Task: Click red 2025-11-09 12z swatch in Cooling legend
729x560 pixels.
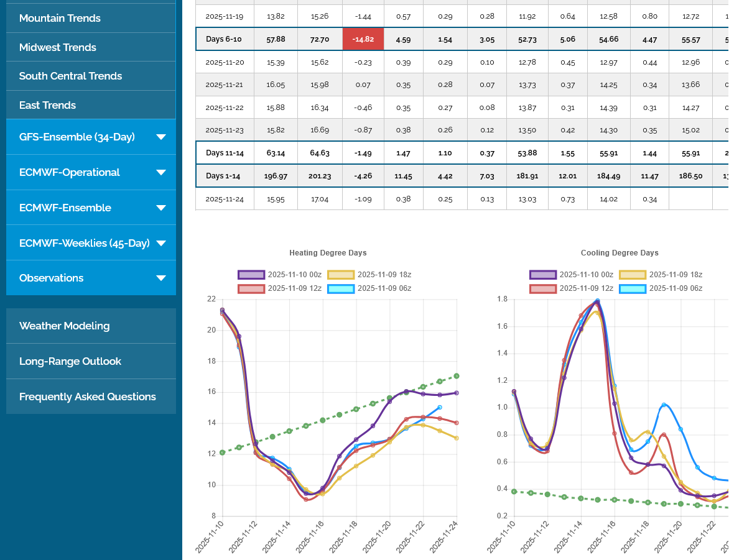Action: pyautogui.click(x=544, y=288)
